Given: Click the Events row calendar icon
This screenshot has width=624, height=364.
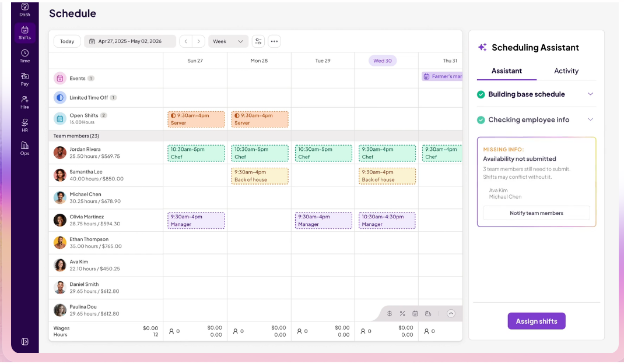Looking at the screenshot, I should click(59, 78).
